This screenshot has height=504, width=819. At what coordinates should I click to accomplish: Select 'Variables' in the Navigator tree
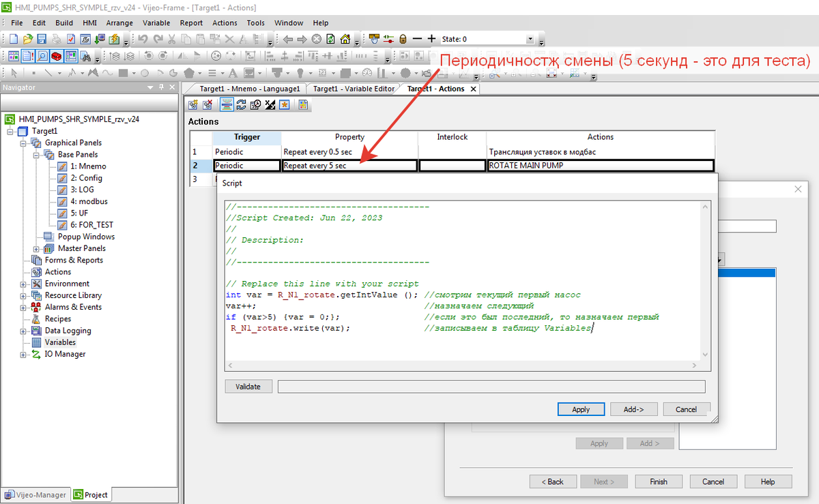point(60,342)
